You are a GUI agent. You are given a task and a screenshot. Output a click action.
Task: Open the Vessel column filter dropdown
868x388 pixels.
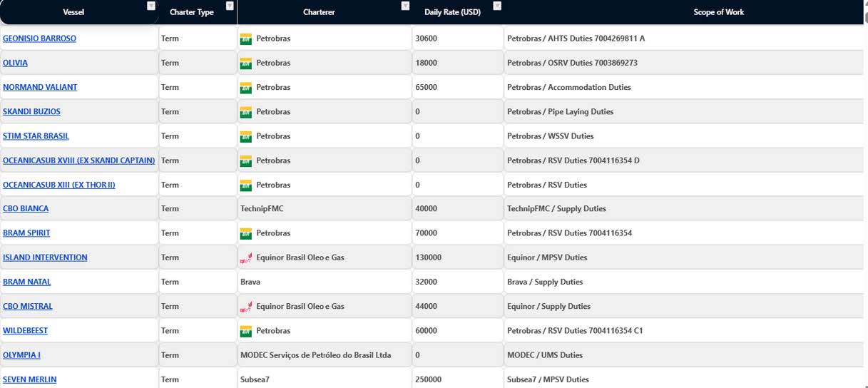point(150,6)
